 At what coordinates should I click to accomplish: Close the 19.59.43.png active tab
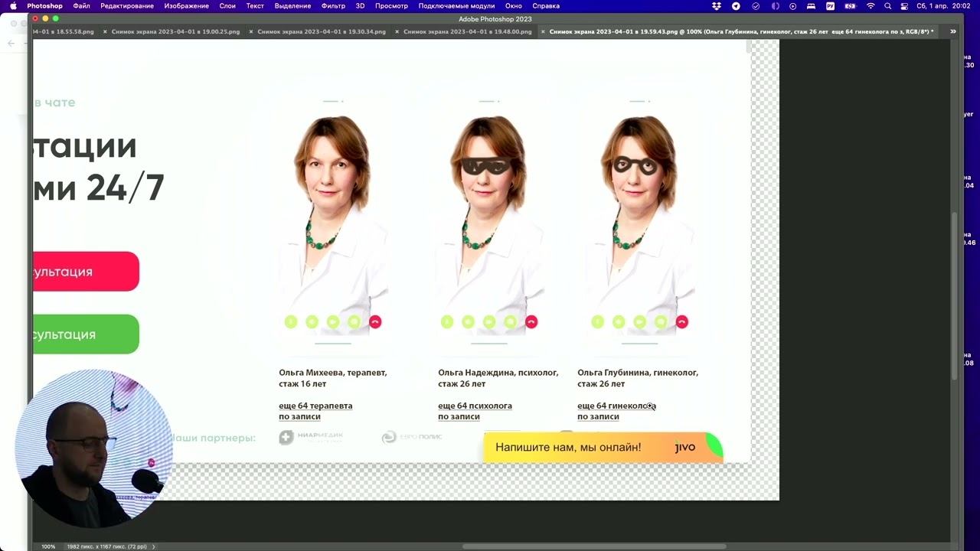pos(543,32)
